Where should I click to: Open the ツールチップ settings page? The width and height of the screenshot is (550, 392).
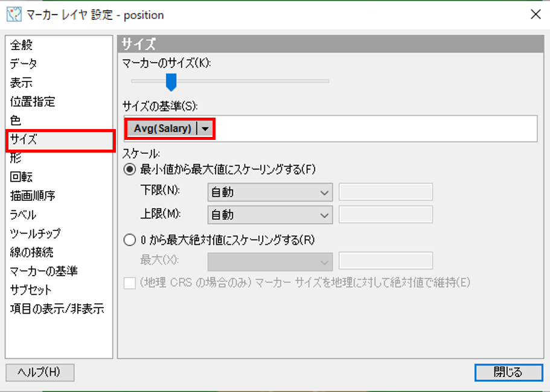[x=36, y=233]
